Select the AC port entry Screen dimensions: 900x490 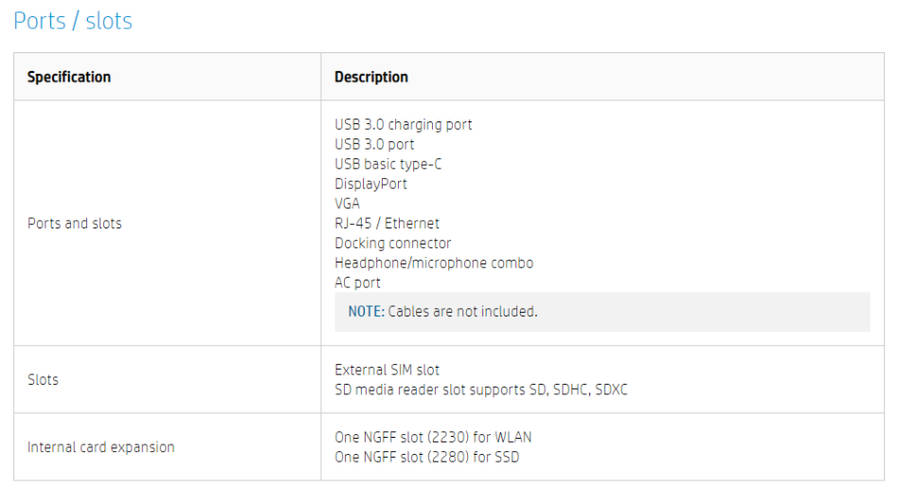(357, 283)
